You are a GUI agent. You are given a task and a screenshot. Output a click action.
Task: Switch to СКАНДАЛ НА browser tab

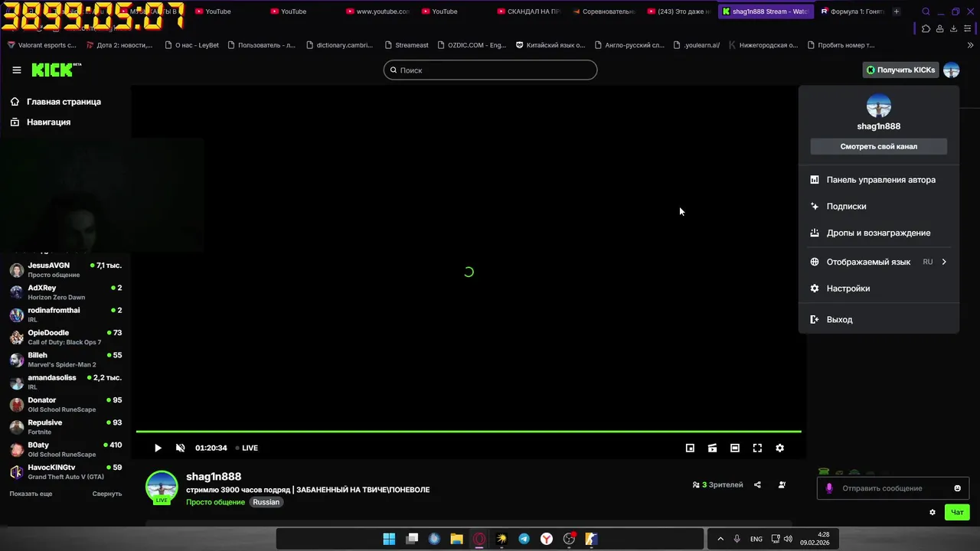[x=528, y=11]
